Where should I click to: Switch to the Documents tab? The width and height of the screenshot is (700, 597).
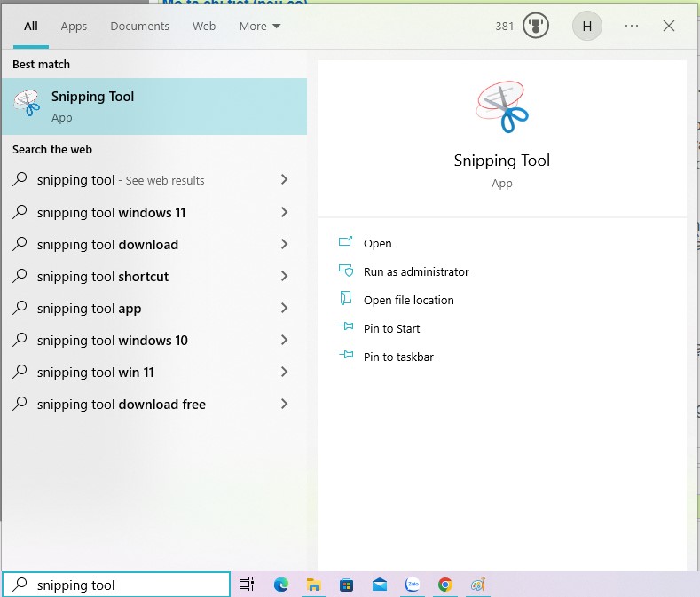tap(139, 26)
